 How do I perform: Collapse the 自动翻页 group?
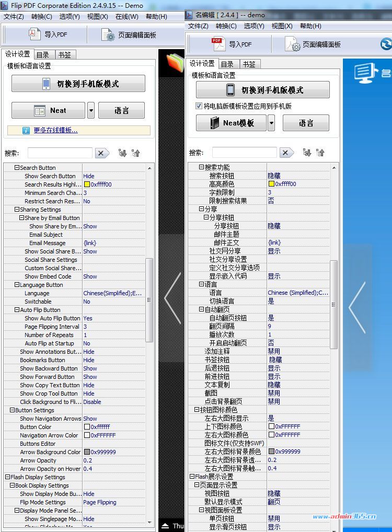tap(201, 309)
